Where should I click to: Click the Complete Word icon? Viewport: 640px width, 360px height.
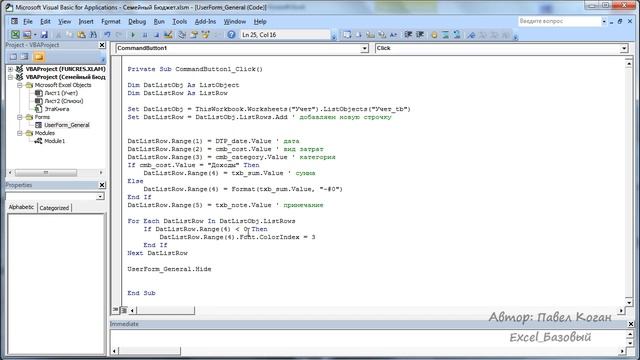393,35
